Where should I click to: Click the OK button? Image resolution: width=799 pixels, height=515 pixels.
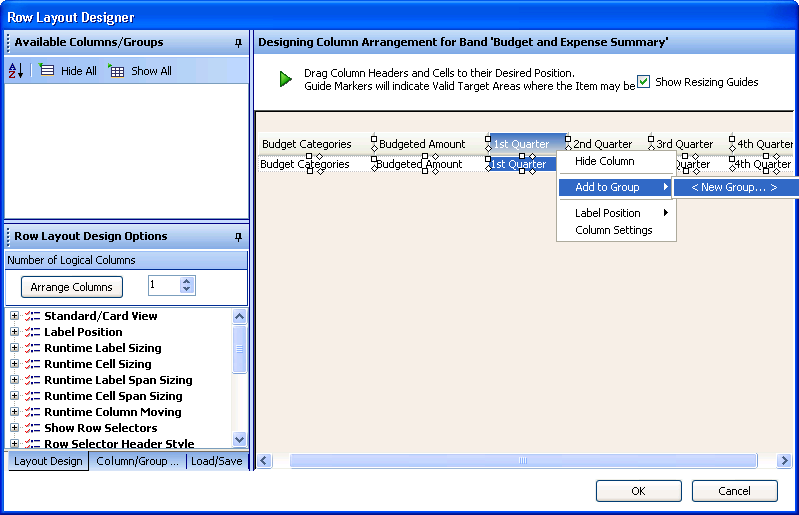point(638,491)
